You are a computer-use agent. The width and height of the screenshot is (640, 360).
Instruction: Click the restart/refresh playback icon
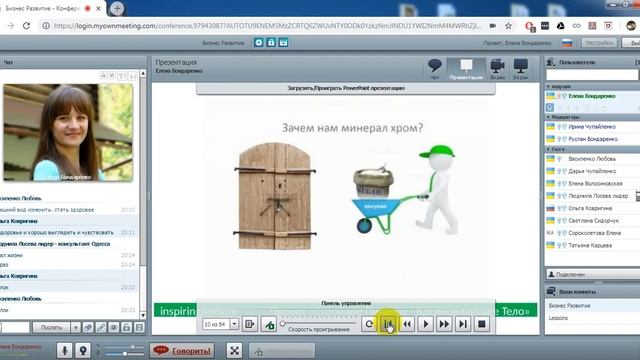369,324
